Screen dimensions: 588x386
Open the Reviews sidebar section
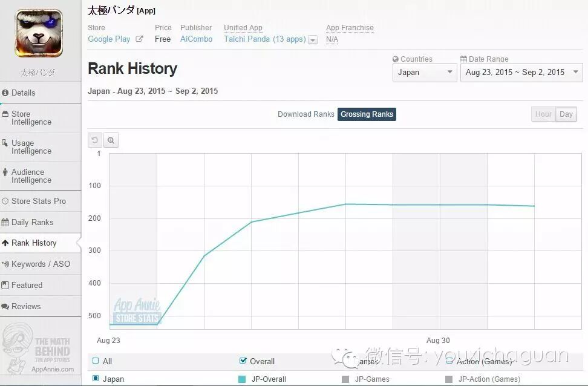click(41, 306)
